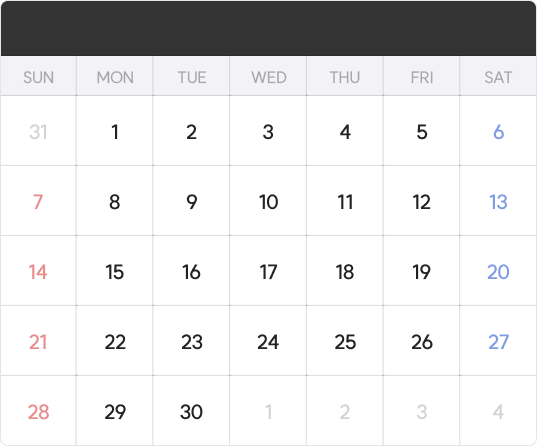
Task: Select Thursday the 25th
Action: tap(345, 342)
